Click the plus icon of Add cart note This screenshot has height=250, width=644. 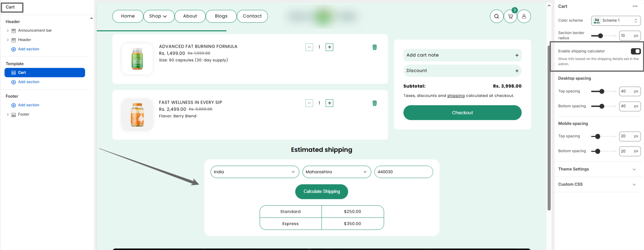point(517,55)
